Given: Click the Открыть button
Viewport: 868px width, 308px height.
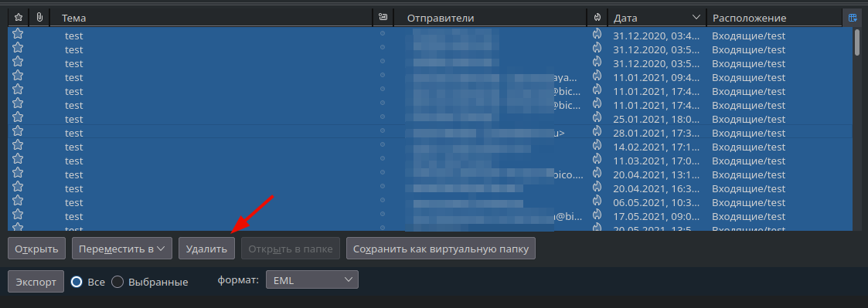Looking at the screenshot, I should point(36,249).
